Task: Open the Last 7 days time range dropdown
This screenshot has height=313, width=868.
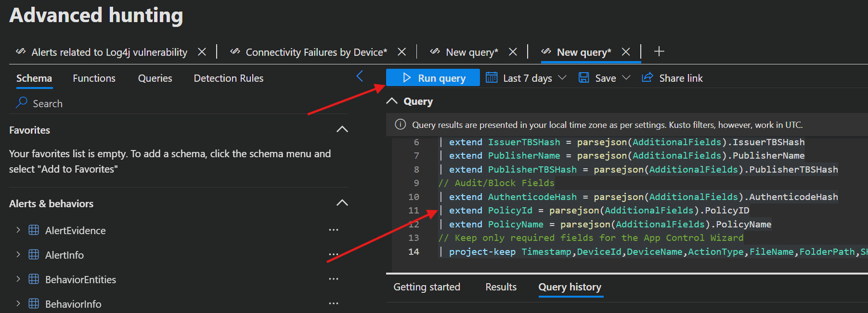Action: pos(527,78)
